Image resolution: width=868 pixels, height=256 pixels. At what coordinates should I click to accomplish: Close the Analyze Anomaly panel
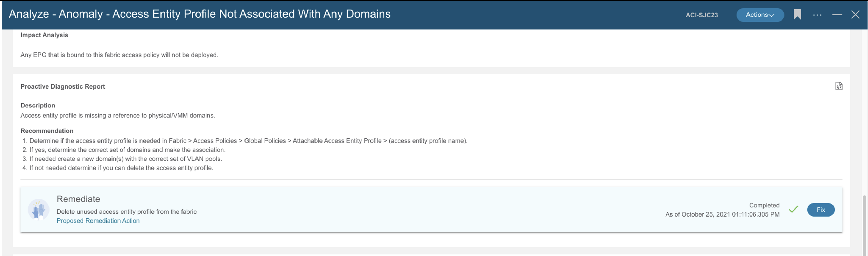pyautogui.click(x=855, y=15)
